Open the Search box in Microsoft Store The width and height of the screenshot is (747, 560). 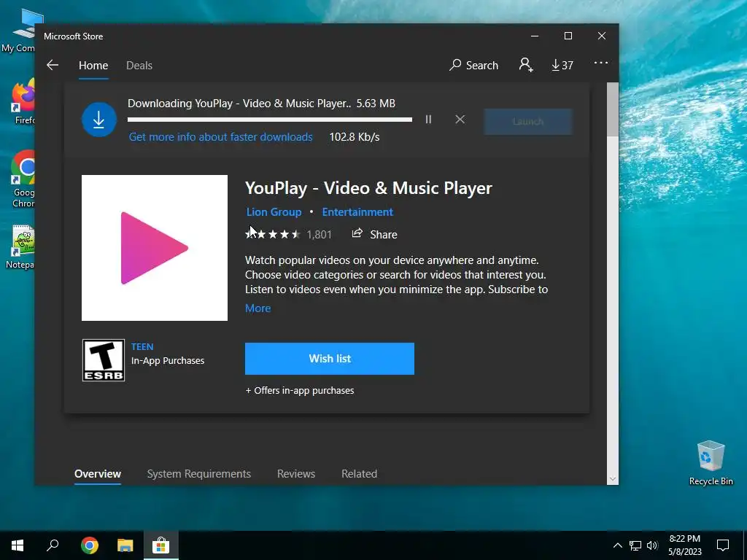[x=473, y=65]
